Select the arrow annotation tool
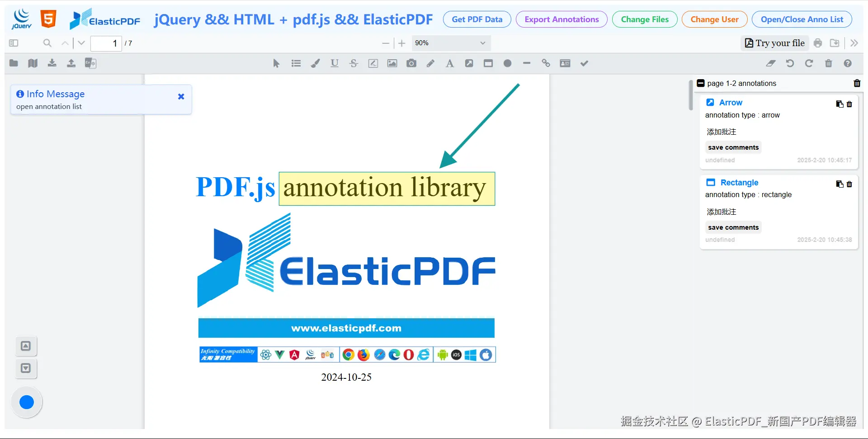The width and height of the screenshot is (868, 439). click(469, 63)
